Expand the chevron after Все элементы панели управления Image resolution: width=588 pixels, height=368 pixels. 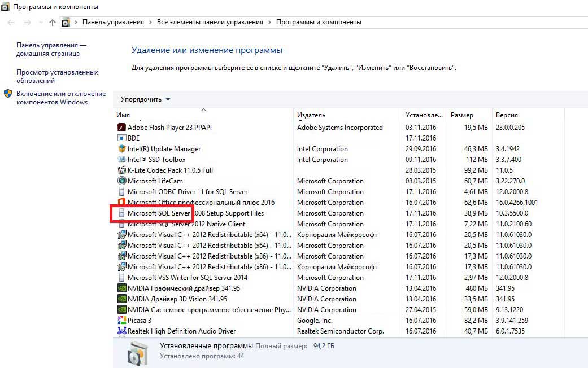[269, 23]
